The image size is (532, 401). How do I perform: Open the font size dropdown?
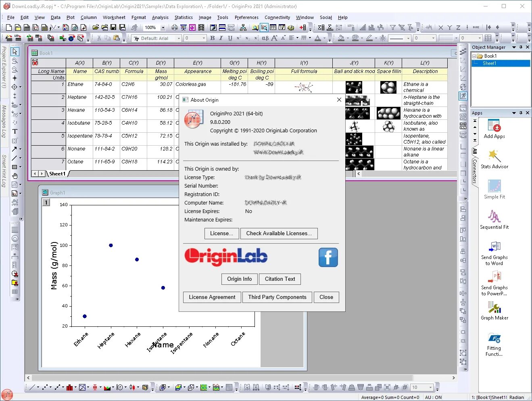[204, 38]
